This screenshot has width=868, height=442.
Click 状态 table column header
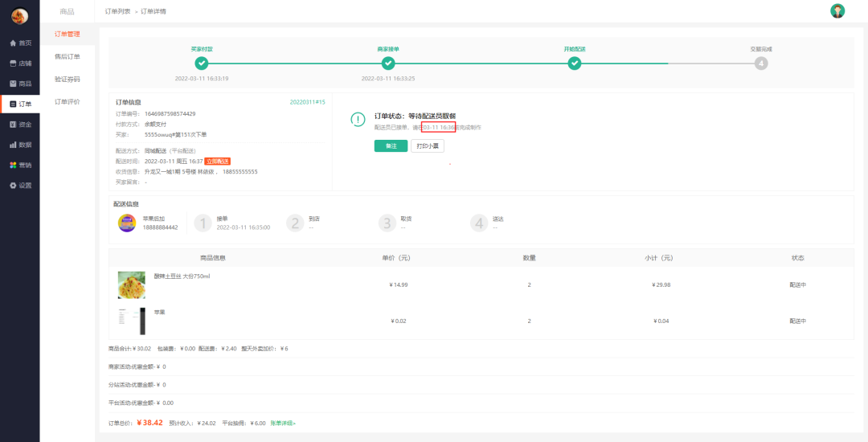(x=798, y=258)
